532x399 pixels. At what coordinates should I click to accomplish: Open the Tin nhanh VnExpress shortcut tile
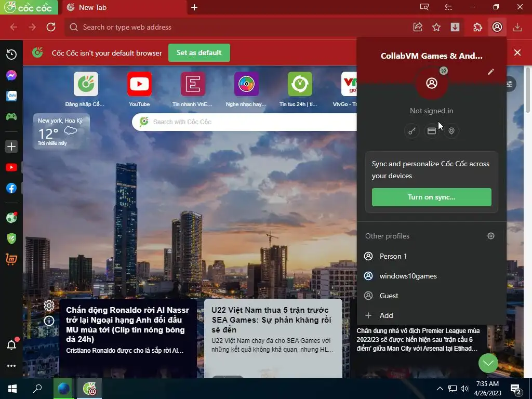pyautogui.click(x=192, y=89)
